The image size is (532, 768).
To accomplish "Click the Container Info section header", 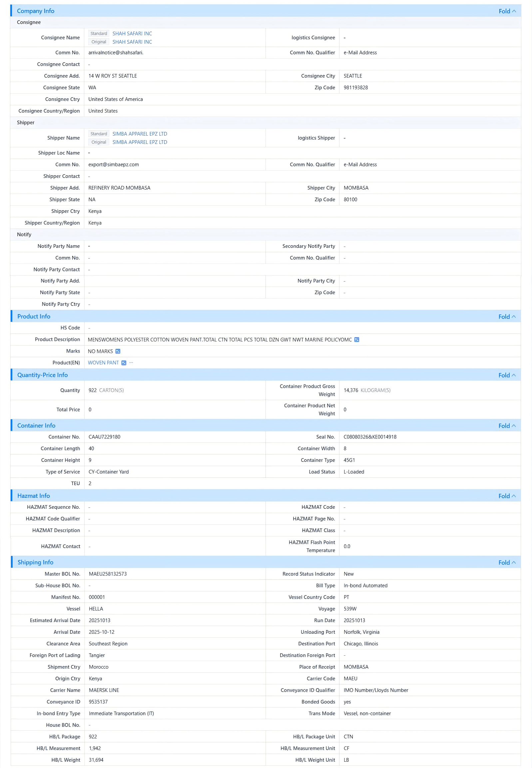I will point(36,426).
